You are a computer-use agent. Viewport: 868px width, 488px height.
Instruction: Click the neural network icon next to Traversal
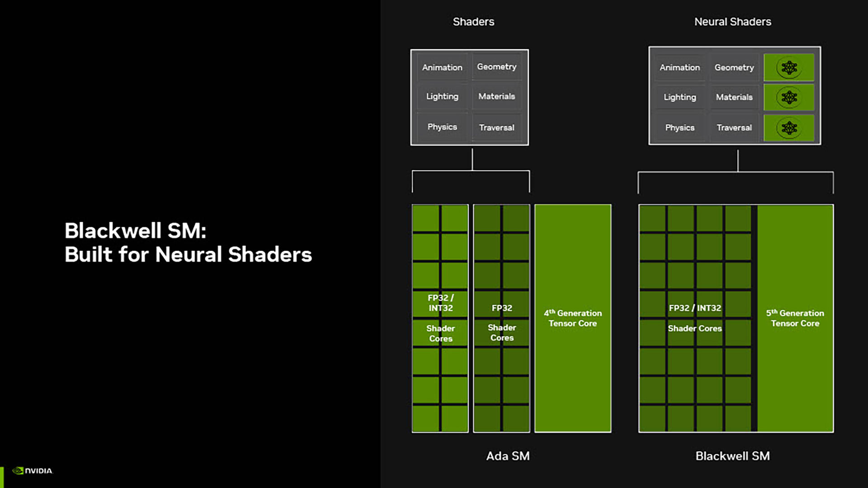click(x=789, y=127)
